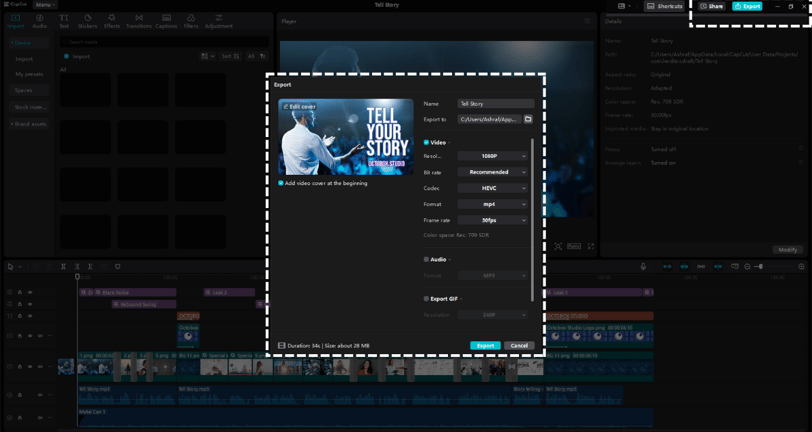The width and height of the screenshot is (812, 432).
Task: Click the microphone record icon
Action: click(x=643, y=266)
